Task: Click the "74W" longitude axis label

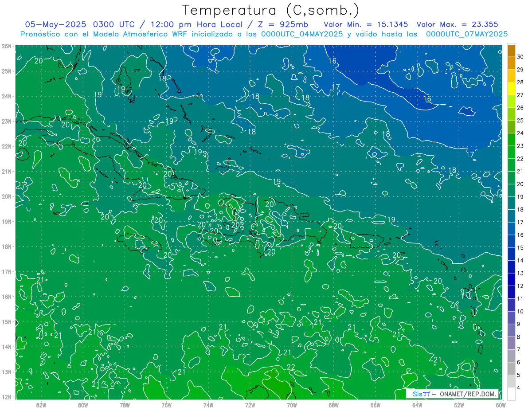Action: (x=208, y=404)
